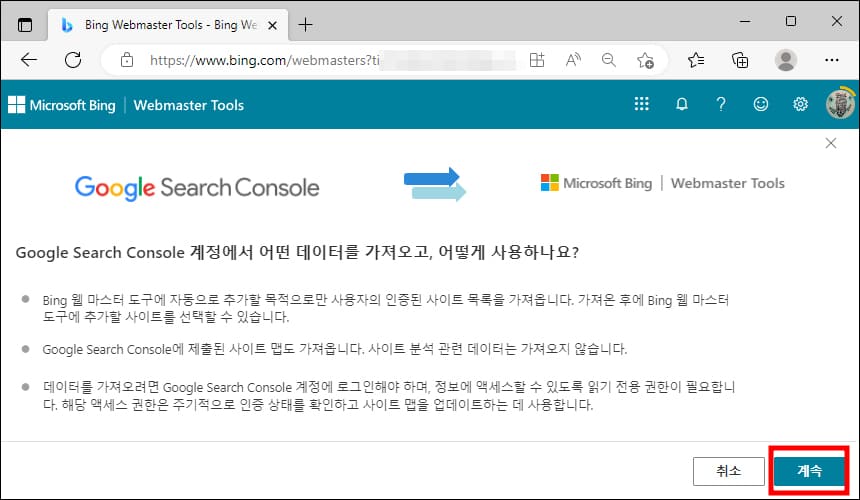
Task: Click the dialog heading about Google Search Console
Action: click(297, 252)
